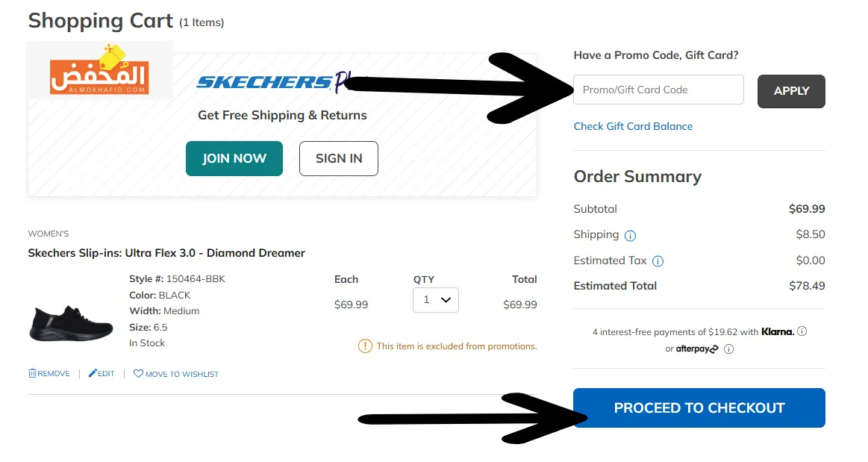The width and height of the screenshot is (868, 462).
Task: Click the JOIN NOW button
Action: pyautogui.click(x=234, y=159)
